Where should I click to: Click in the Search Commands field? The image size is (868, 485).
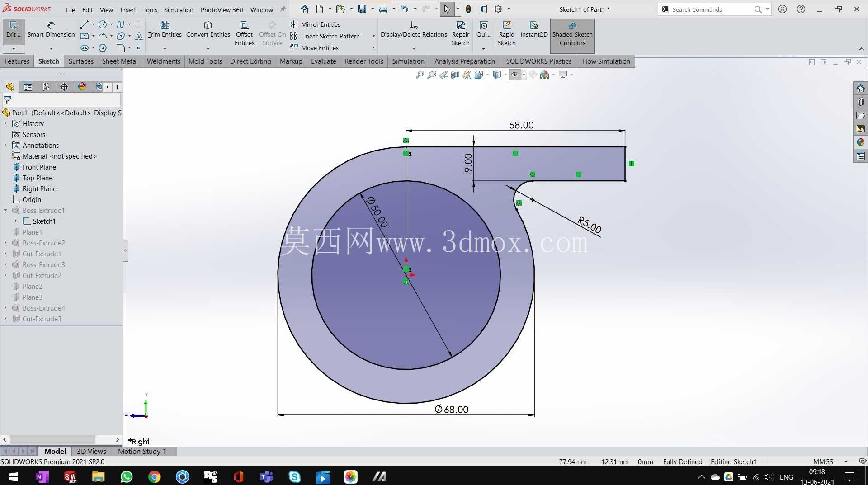[x=712, y=9]
